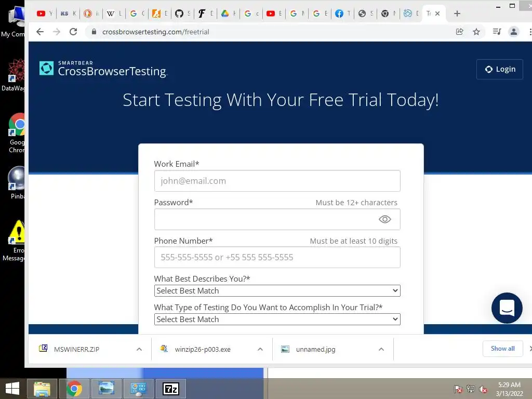Share this page using the share icon
The height and width of the screenshot is (399, 532).
(459, 32)
